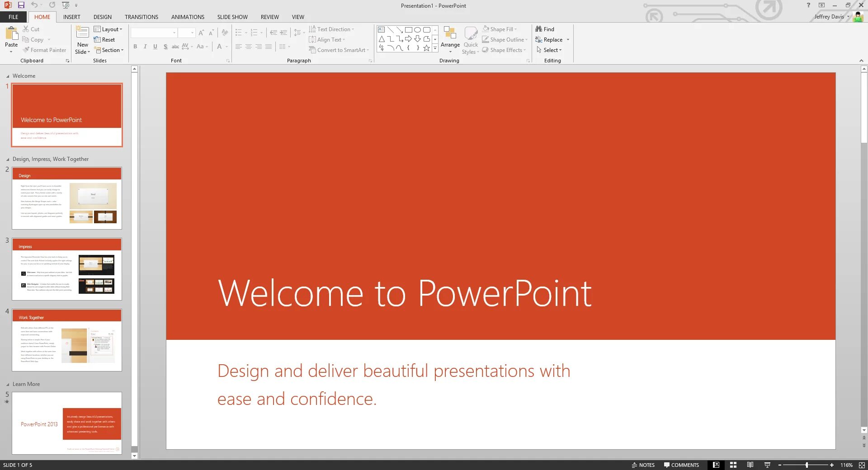Click the Decrease Font Size icon
Viewport: 868px width, 470px height.
coord(211,33)
